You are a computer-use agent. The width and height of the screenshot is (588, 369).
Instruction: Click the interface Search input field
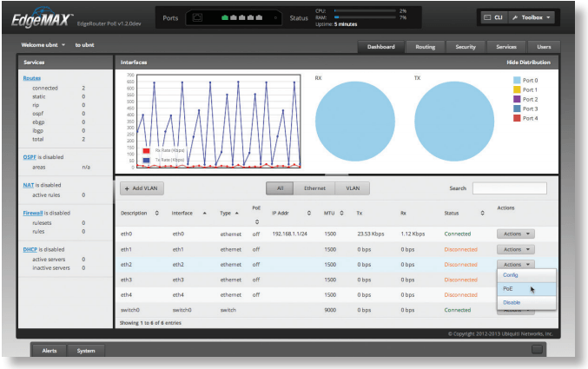(x=509, y=188)
